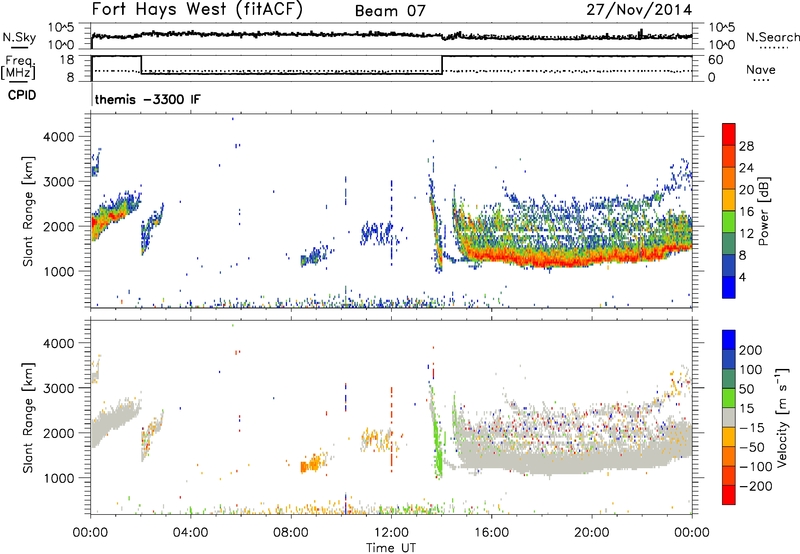The width and height of the screenshot is (800, 554).
Task: Click the 'themis -3300 IF' text
Action: coord(147,99)
